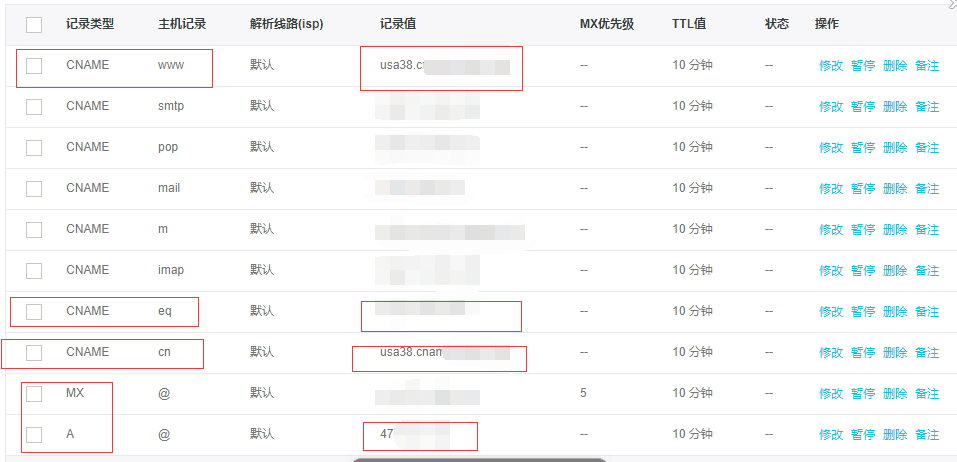Check the box for www CNAME record

34,66
